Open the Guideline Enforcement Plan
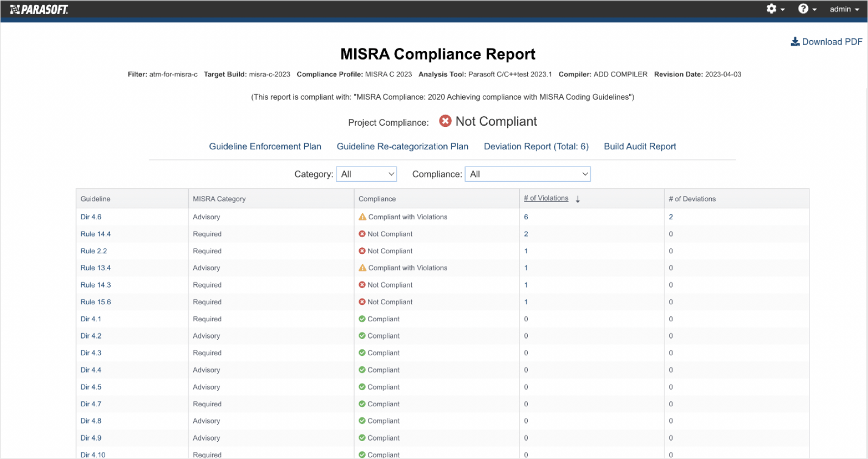 point(265,146)
